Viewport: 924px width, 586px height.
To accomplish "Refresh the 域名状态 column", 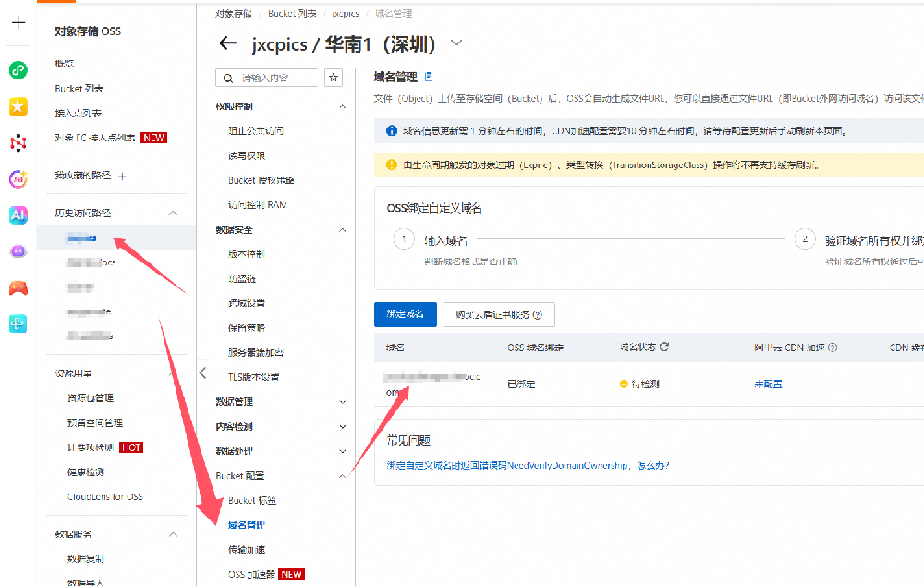I will pos(664,347).
